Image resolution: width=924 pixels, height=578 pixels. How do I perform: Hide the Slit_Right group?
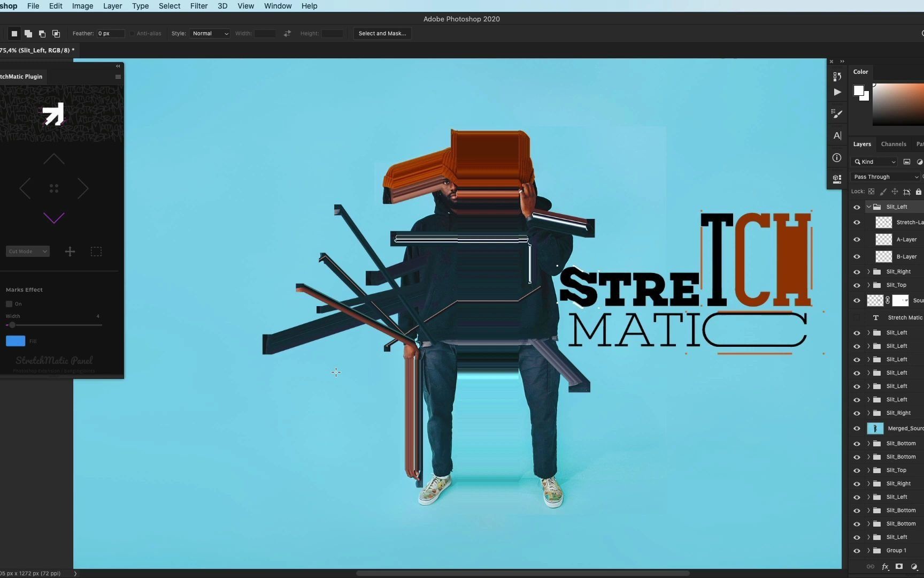[x=857, y=271]
